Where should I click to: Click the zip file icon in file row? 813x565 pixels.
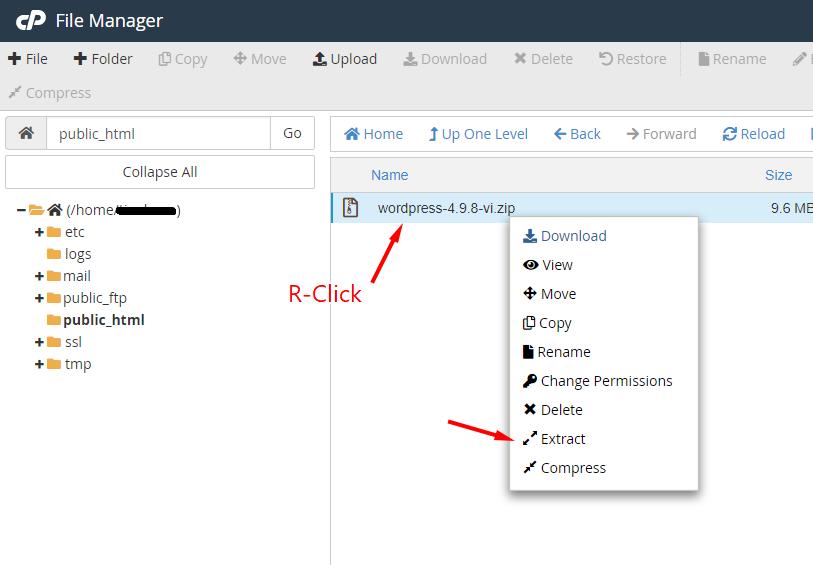pyautogui.click(x=351, y=208)
